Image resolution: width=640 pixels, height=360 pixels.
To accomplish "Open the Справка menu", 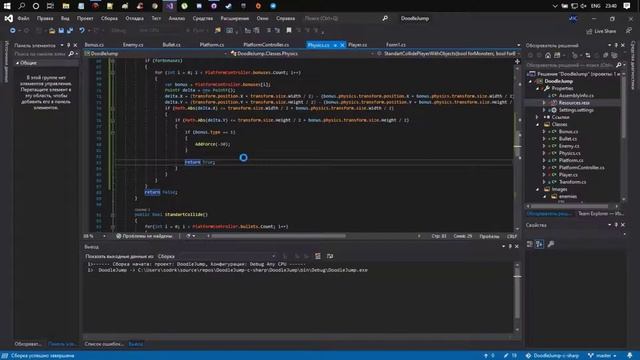I will (x=285, y=18).
